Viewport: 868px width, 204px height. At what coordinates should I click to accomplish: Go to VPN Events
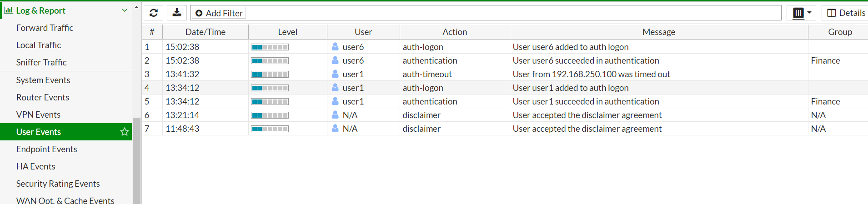pos(38,114)
